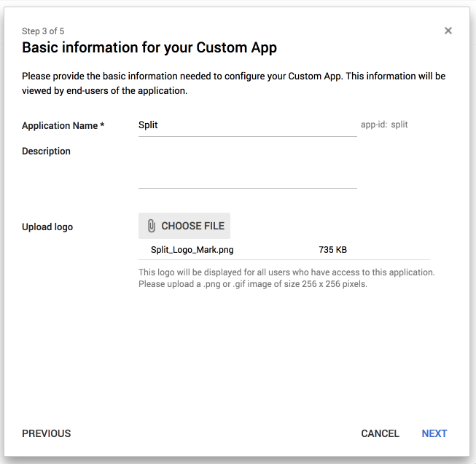
Task: Click the Application Name label
Action: pyautogui.click(x=60, y=125)
